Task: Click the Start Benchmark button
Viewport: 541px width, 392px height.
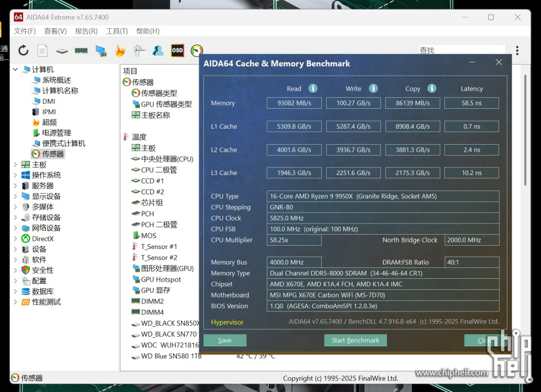Action: [x=356, y=340]
